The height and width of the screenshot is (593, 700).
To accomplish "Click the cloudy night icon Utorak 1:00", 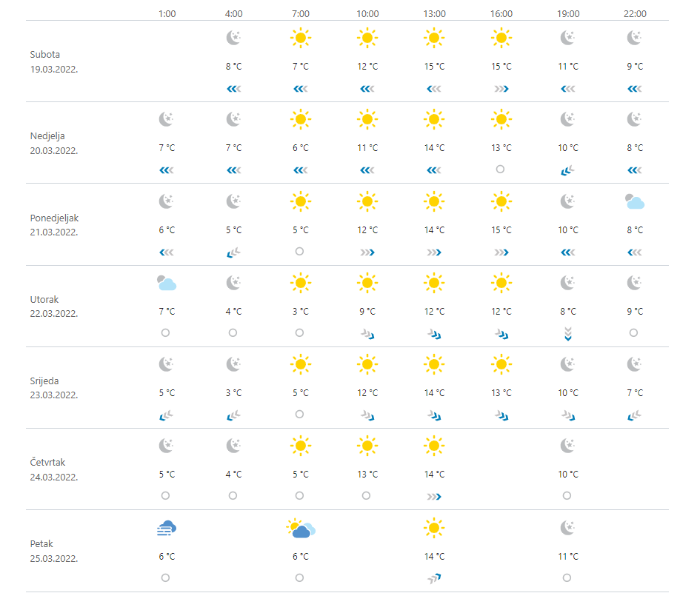I will point(167,283).
